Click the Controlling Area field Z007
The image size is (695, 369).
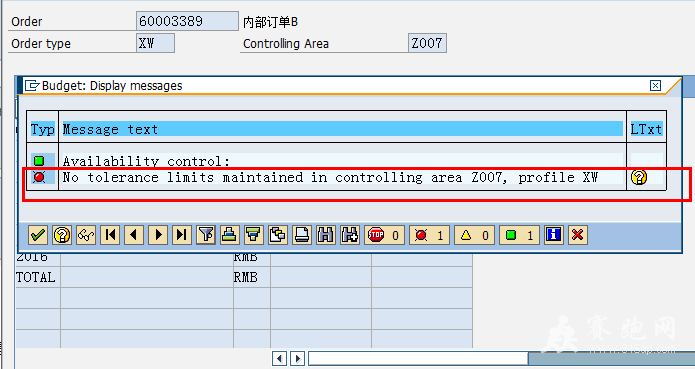click(x=427, y=43)
